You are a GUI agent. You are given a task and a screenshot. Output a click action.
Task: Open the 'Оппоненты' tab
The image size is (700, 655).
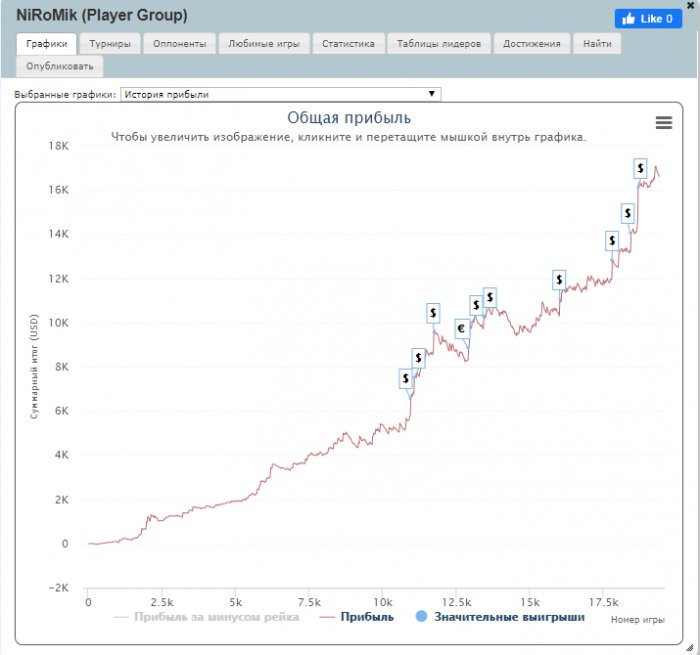[x=181, y=44]
